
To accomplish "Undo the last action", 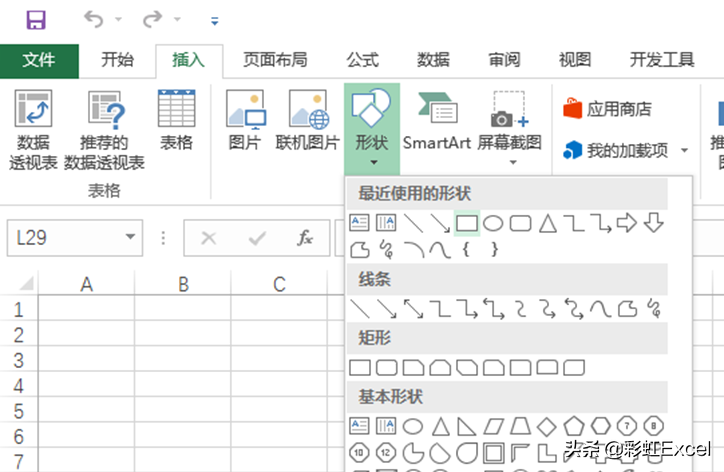I will 94,19.
